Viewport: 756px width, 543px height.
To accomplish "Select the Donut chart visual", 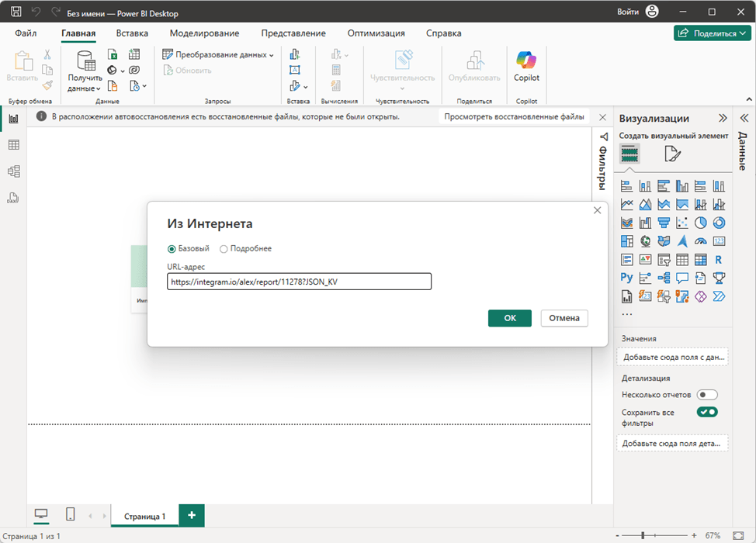I will tap(719, 223).
